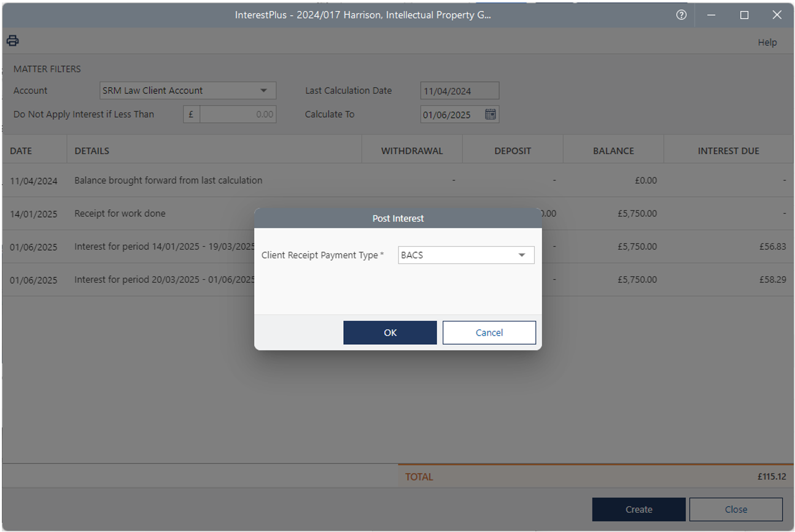Click the printer icon in the toolbar
The height and width of the screenshot is (532, 795).
pyautogui.click(x=13, y=41)
